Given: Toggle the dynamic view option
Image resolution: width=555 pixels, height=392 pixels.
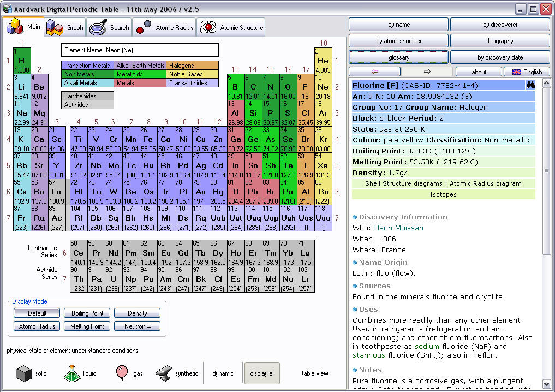Looking at the screenshot, I should (x=223, y=373).
